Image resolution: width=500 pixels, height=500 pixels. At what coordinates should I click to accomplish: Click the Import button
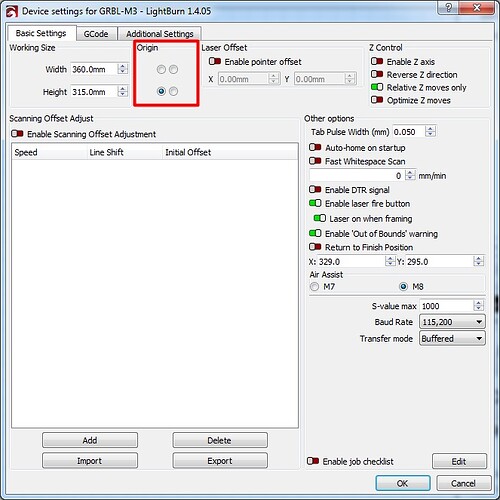coord(90,461)
